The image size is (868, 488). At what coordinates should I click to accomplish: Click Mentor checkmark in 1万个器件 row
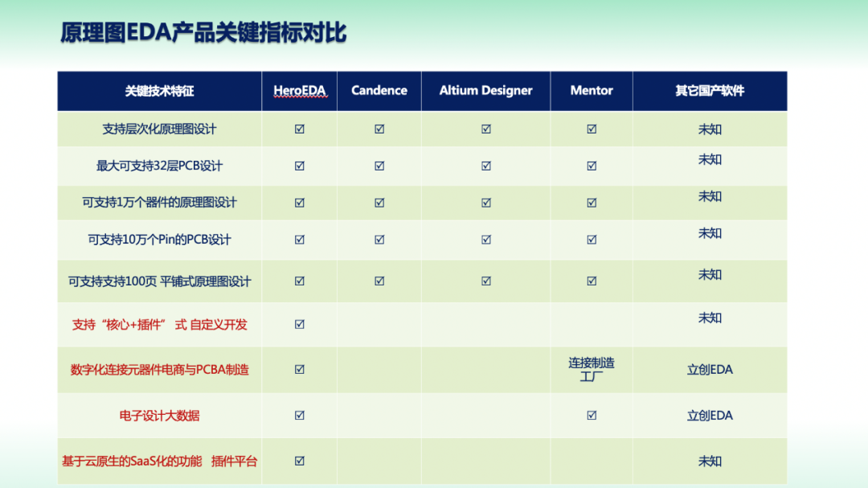tap(592, 203)
